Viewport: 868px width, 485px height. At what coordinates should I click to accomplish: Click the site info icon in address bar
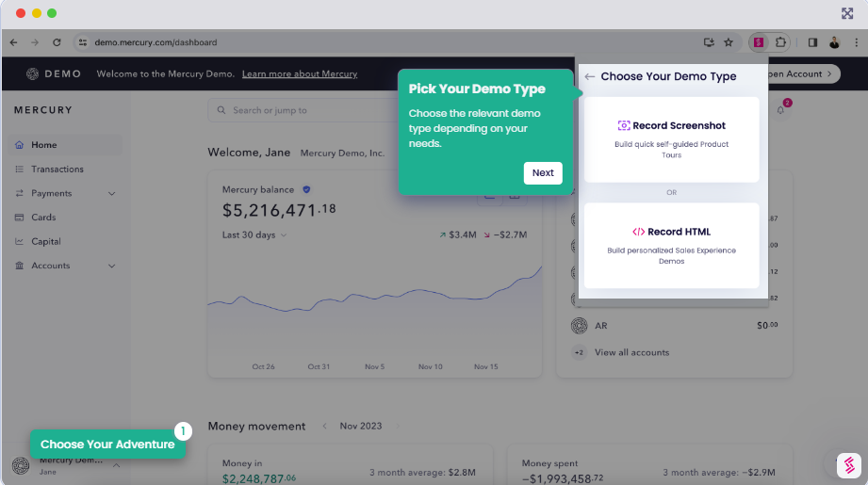click(x=83, y=42)
